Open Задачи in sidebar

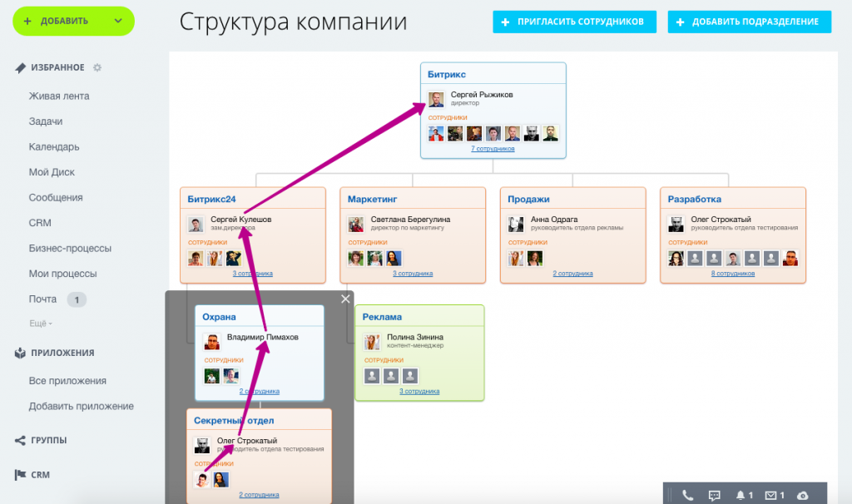click(46, 121)
